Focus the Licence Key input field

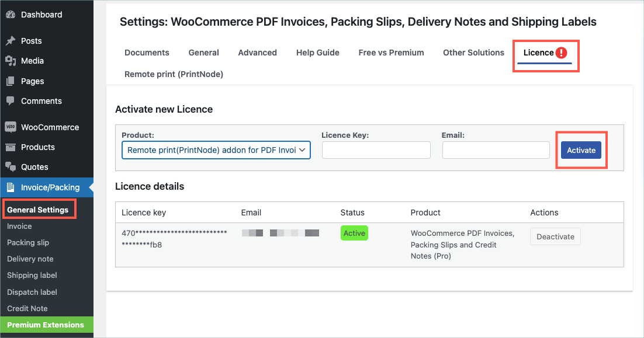pyautogui.click(x=376, y=150)
